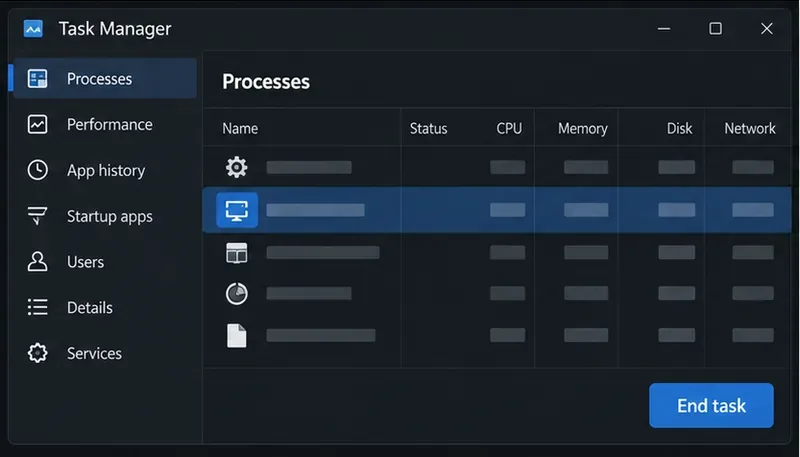Click the Users person icon
Screen dimensions: 800x457
coord(37,262)
